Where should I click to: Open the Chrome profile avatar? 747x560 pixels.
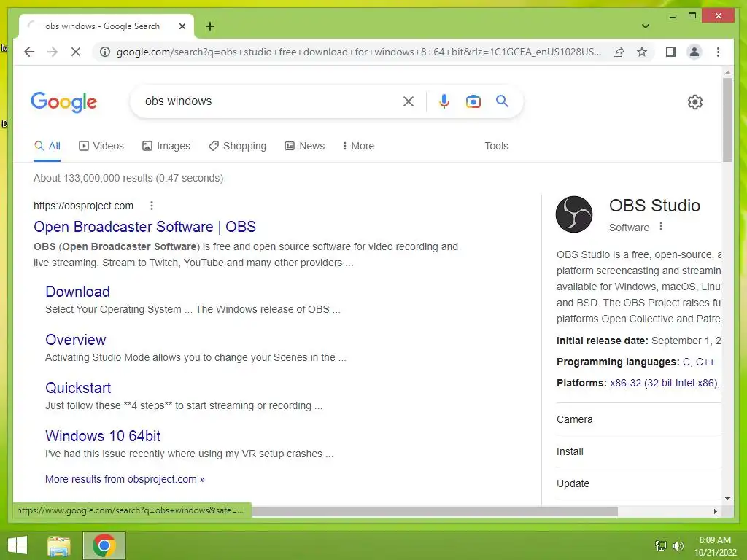(694, 52)
